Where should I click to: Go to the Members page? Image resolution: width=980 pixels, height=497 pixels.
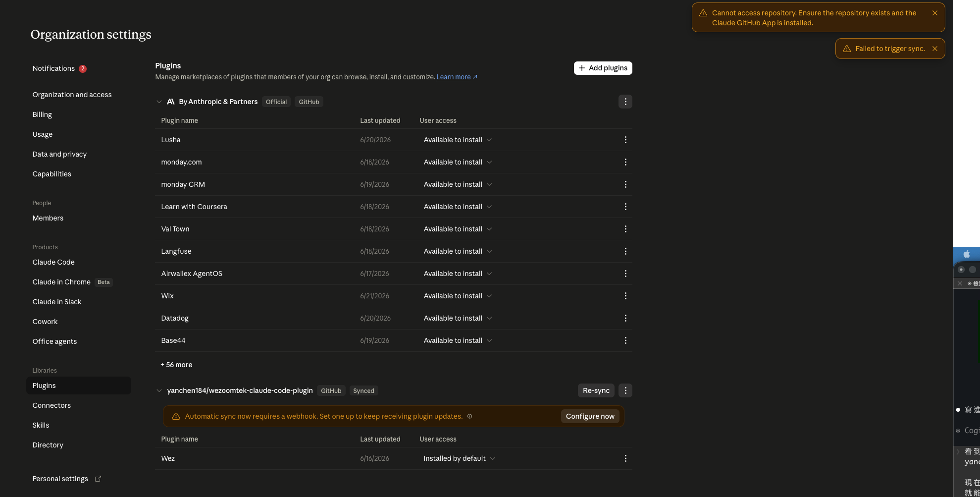(78, 218)
